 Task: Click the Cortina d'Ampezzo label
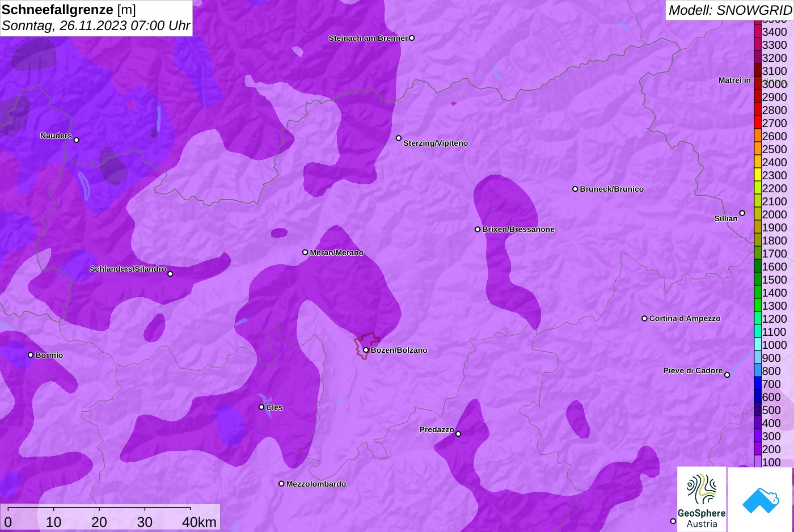[x=685, y=318]
